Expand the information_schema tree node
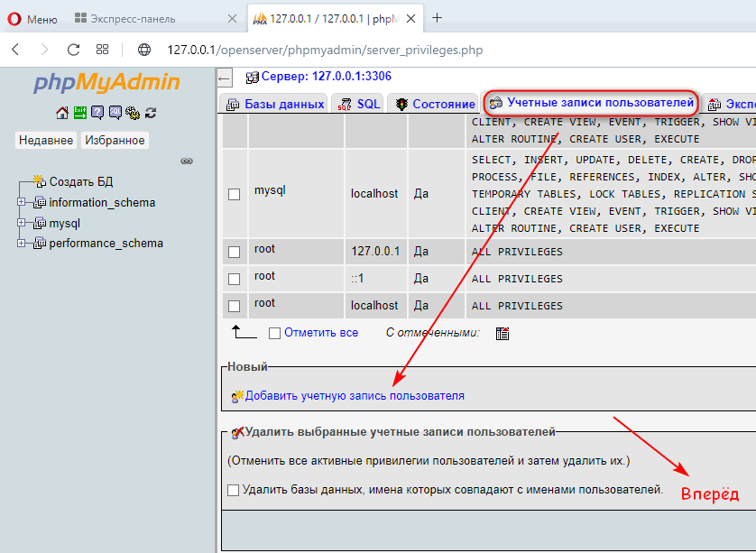756x553 pixels. tap(22, 202)
